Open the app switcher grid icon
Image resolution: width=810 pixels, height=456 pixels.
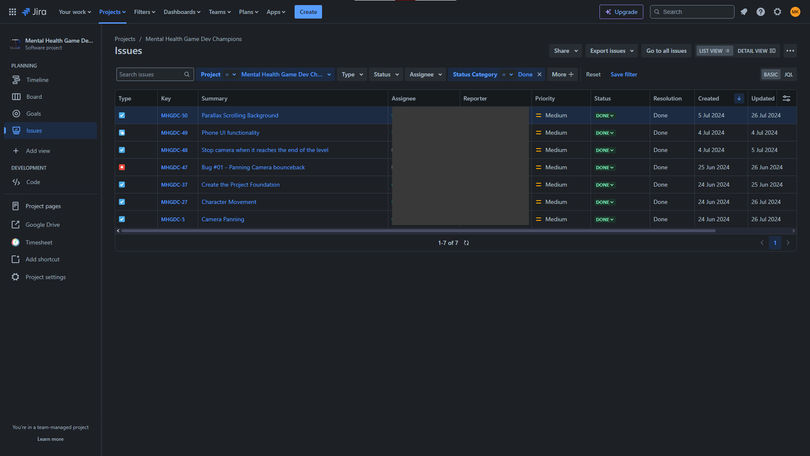click(x=12, y=11)
